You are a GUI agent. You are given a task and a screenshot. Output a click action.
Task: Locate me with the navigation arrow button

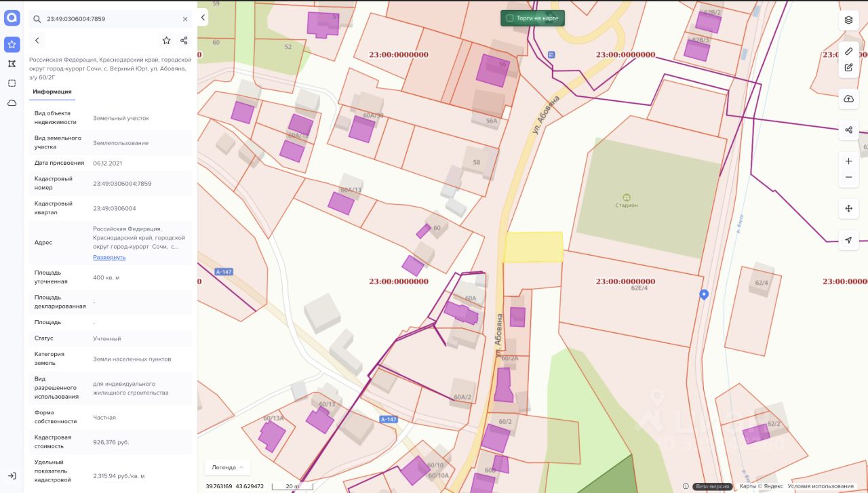(848, 240)
